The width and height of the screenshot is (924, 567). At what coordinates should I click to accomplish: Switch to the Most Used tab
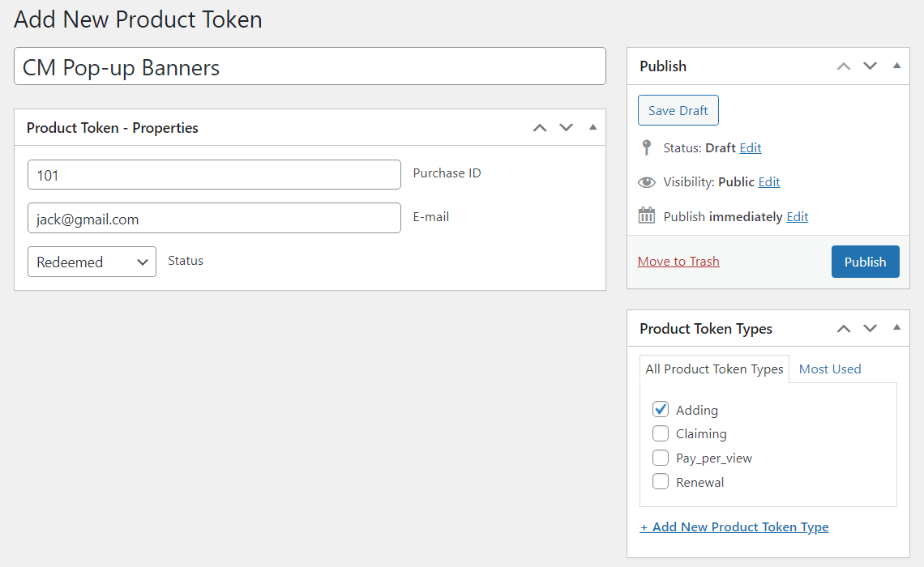point(830,369)
